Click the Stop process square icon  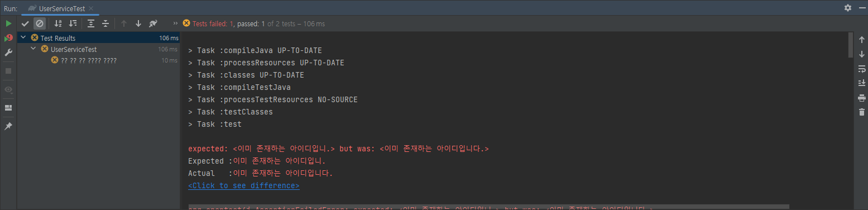[x=8, y=71]
